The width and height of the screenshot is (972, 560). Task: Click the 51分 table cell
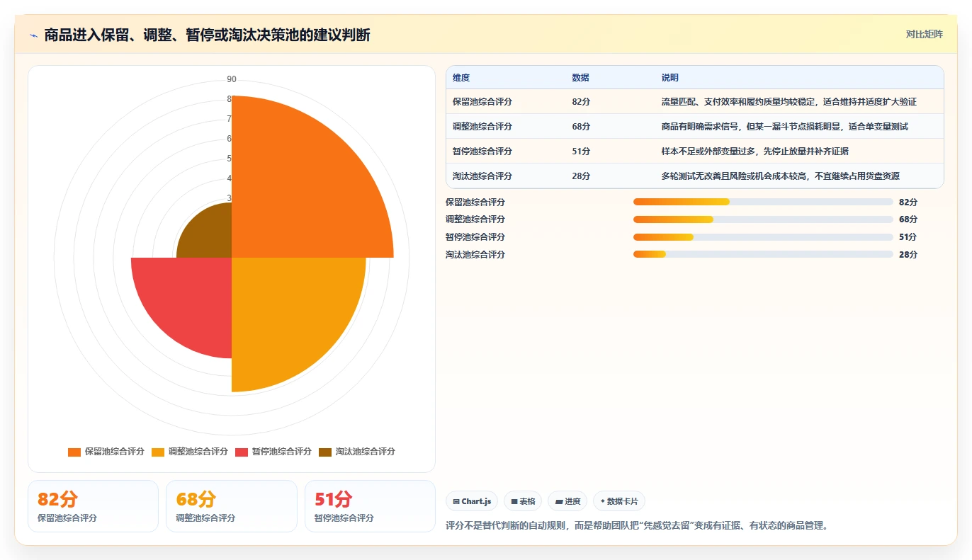coord(581,152)
